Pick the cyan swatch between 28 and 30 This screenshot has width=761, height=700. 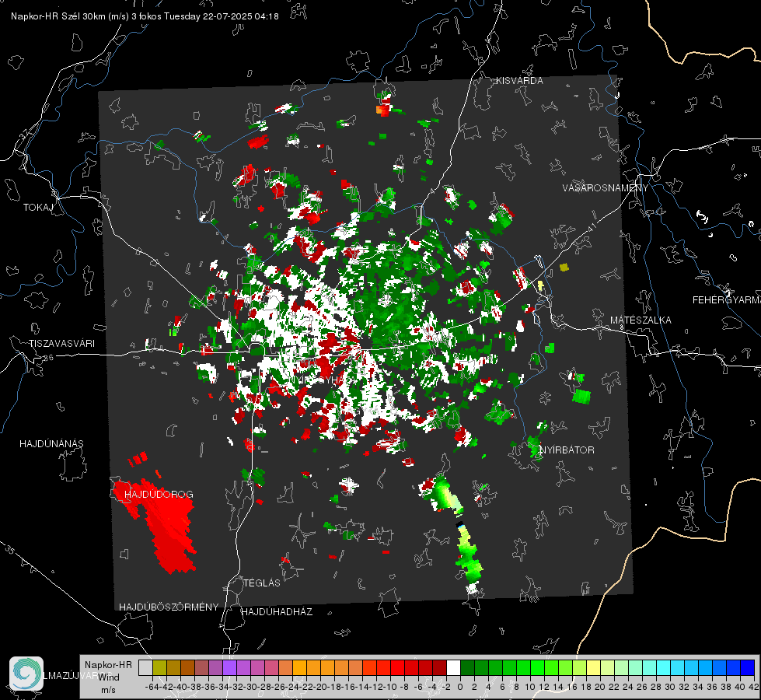tap(663, 667)
